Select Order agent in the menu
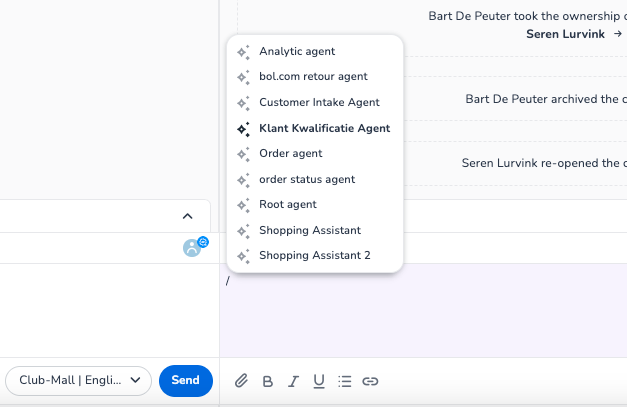 [290, 154]
